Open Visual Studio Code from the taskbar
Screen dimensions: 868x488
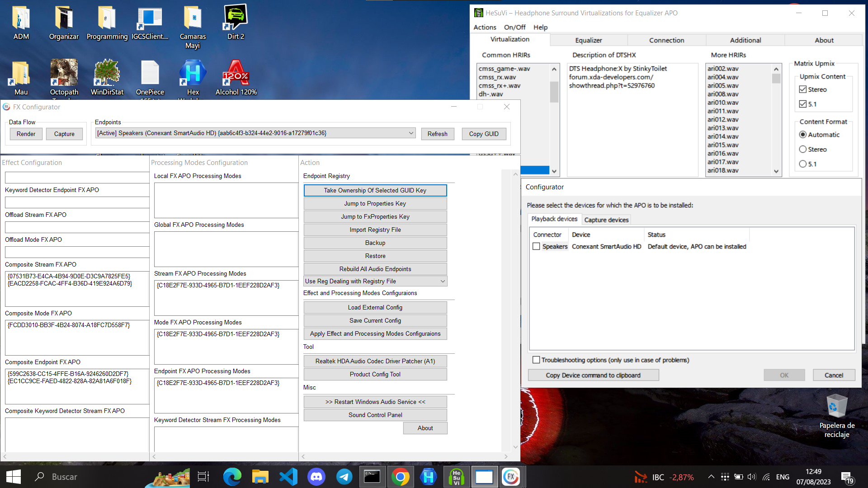point(288,477)
